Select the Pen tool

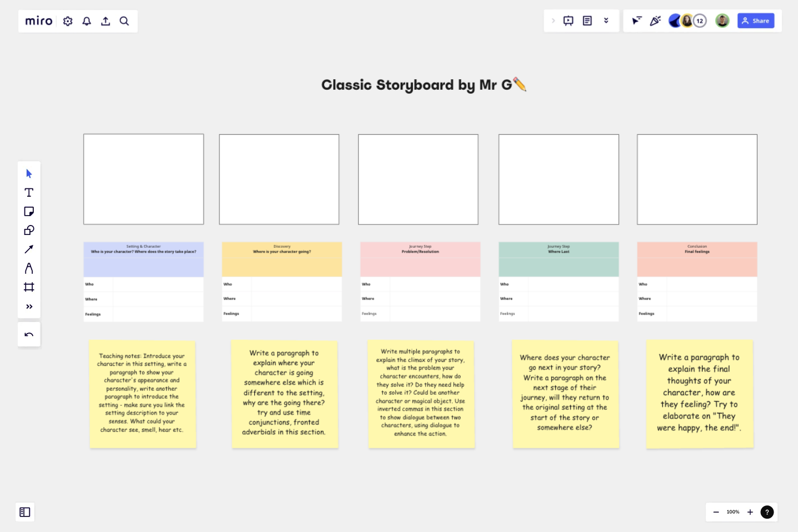tap(29, 268)
